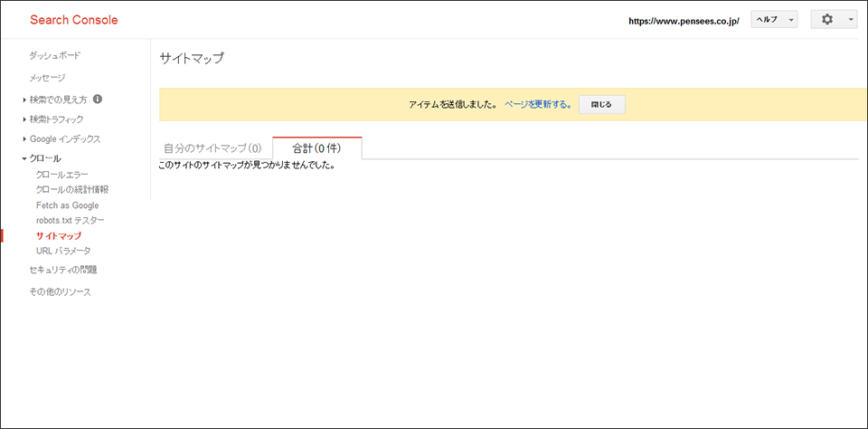The width and height of the screenshot is (868, 429).
Task: Open the Search Console logo link
Action: [74, 20]
